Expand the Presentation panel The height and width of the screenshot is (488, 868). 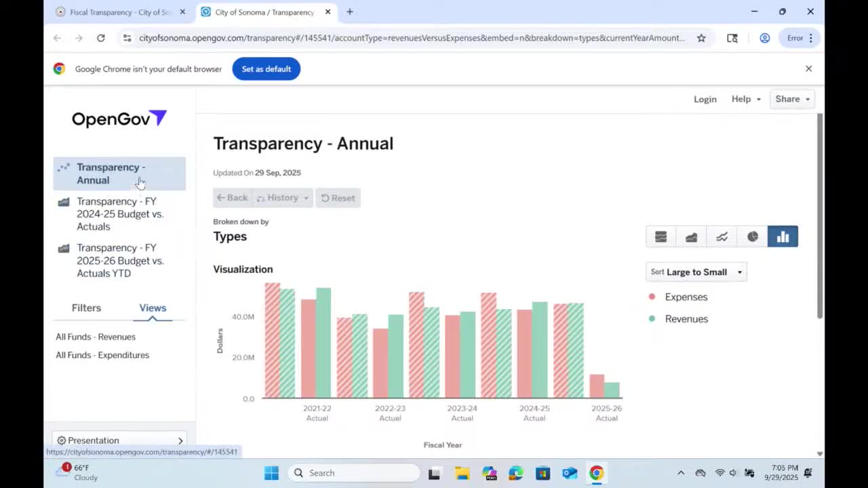point(119,440)
